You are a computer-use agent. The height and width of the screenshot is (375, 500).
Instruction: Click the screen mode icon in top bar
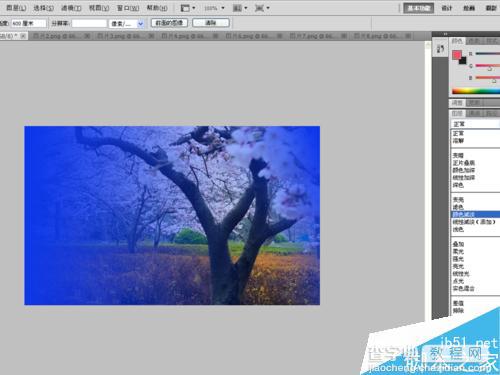(x=262, y=8)
